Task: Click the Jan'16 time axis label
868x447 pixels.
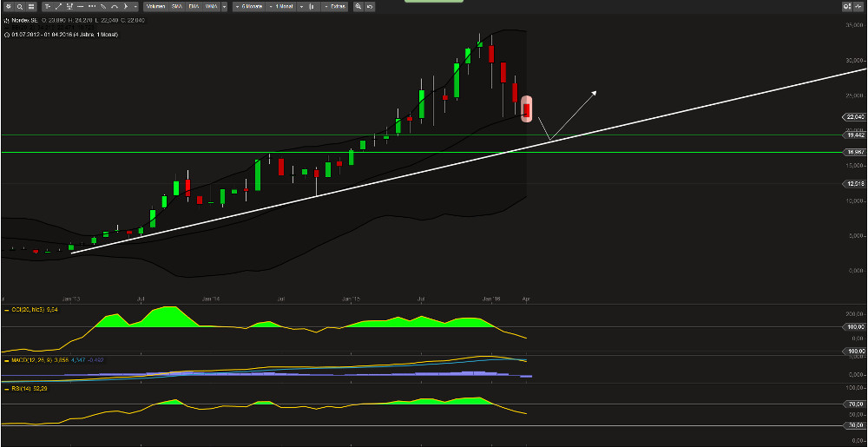Action: pyautogui.click(x=491, y=299)
